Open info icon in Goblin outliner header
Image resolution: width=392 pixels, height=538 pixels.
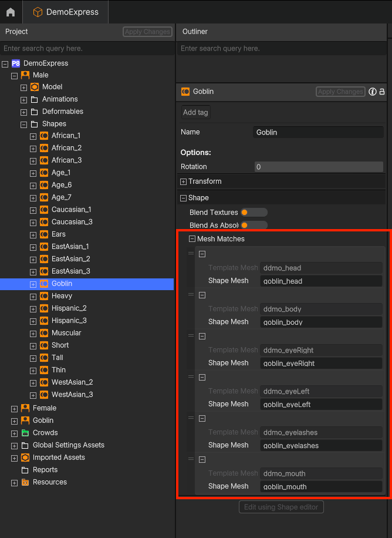(x=373, y=92)
